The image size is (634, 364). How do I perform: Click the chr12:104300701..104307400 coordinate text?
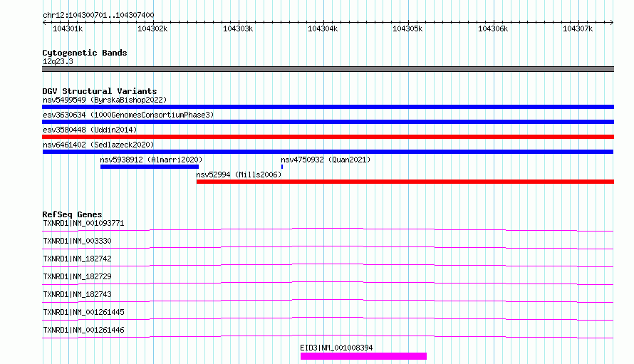click(x=98, y=15)
